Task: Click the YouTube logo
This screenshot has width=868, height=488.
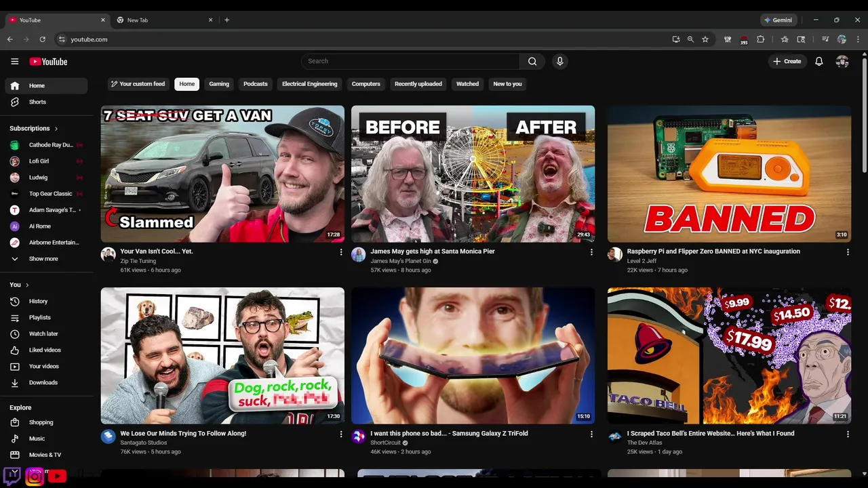Action: coord(48,62)
